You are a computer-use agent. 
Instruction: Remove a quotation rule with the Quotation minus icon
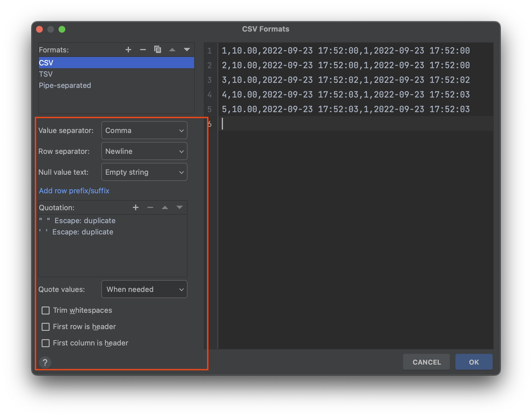pyautogui.click(x=150, y=208)
